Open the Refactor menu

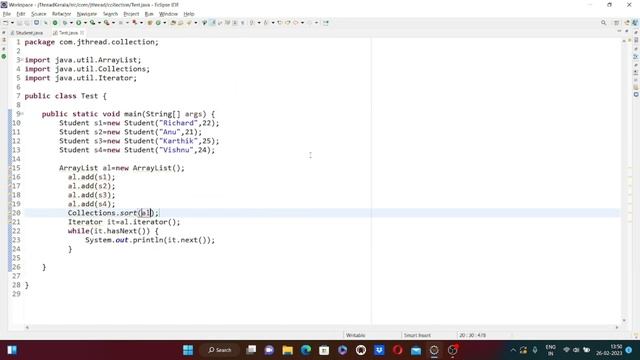point(62,14)
